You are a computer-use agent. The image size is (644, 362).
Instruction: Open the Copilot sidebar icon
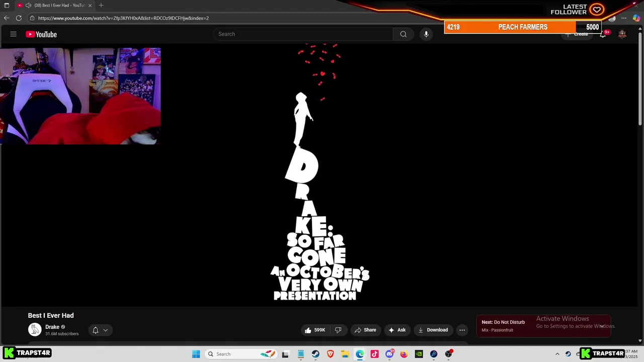coord(636,18)
